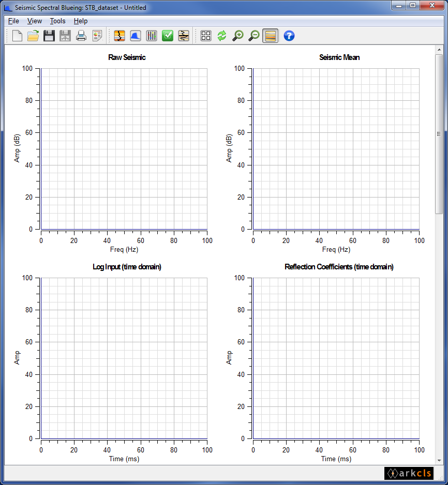Click the Amp (dB) axis label of Raw Seismic
Viewport: 448px width, 485px height.
pyautogui.click(x=17, y=148)
